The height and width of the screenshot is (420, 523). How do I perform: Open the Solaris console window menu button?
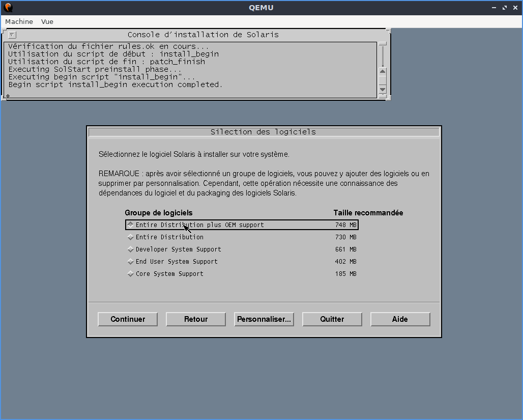pos(12,35)
